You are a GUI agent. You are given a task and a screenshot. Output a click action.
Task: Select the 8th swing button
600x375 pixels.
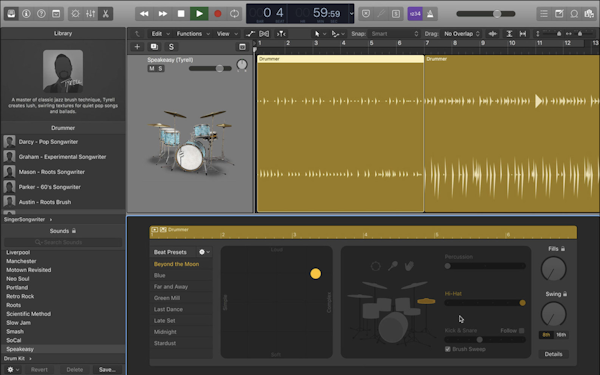[546, 335]
